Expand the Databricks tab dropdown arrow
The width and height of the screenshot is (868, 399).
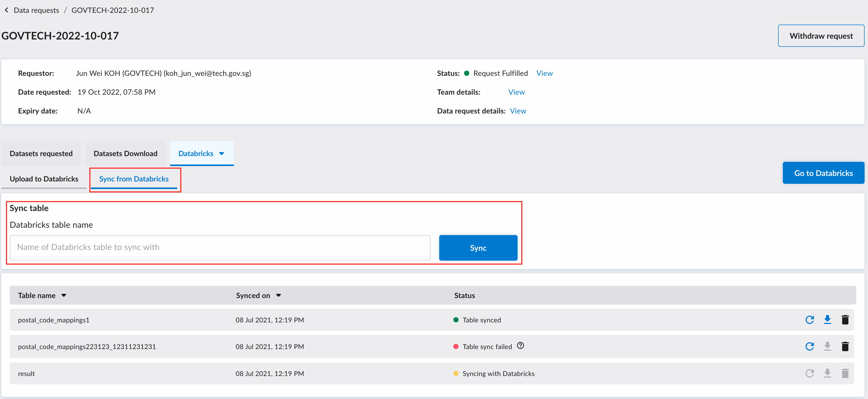[222, 153]
